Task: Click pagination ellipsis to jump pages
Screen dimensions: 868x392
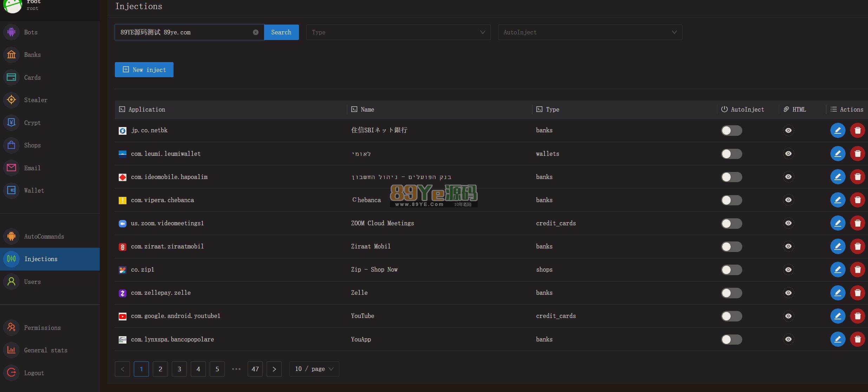Action: 236,369
